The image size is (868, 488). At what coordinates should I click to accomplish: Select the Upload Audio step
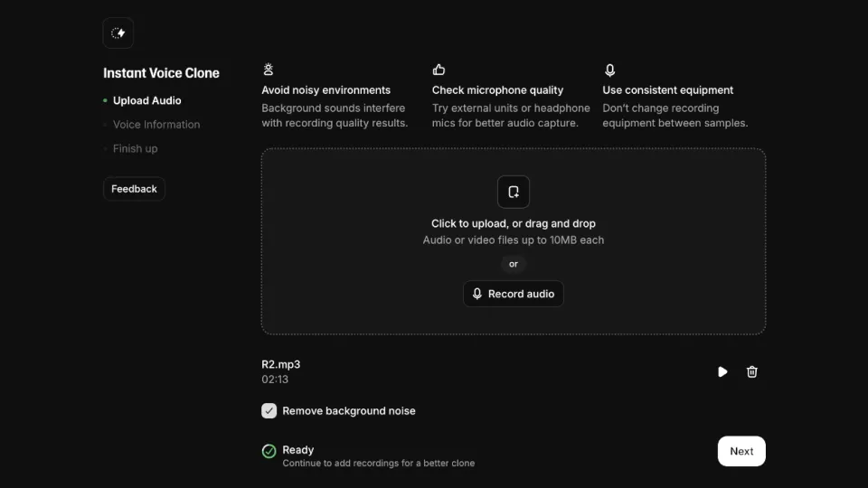pos(146,100)
